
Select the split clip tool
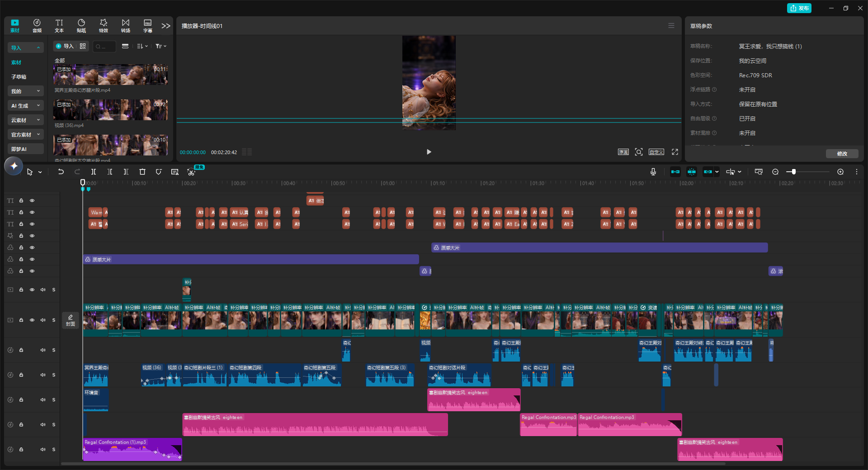tap(94, 172)
